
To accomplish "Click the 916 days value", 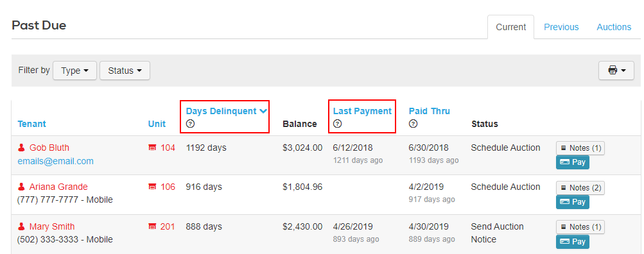I will click(x=204, y=187).
